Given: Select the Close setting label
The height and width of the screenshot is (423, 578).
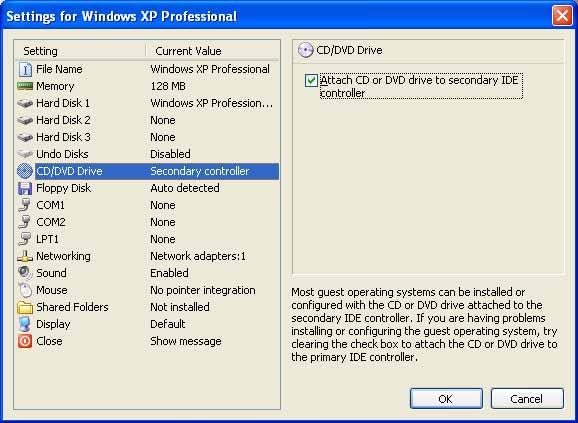Looking at the screenshot, I should click(49, 341).
